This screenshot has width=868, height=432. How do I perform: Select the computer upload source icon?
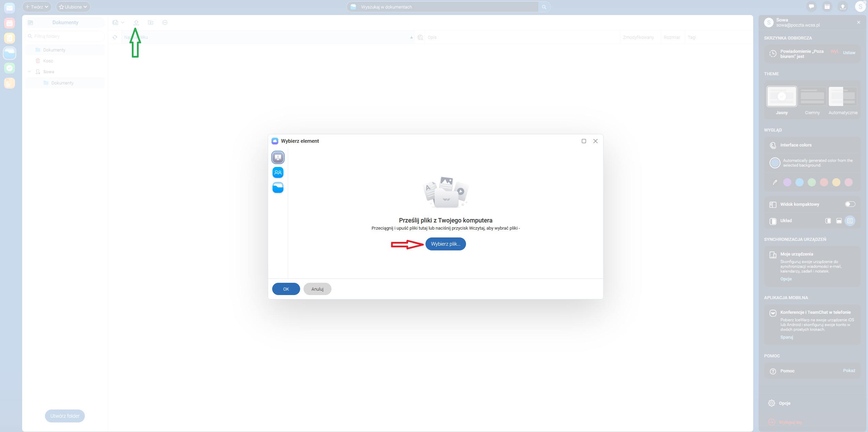(x=278, y=157)
